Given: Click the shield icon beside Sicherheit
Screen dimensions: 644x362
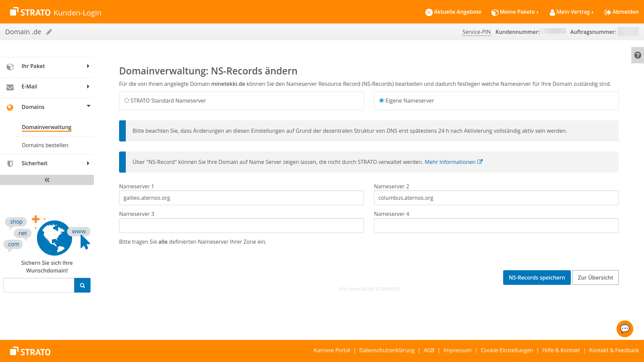Looking at the screenshot, I should coord(10,164).
